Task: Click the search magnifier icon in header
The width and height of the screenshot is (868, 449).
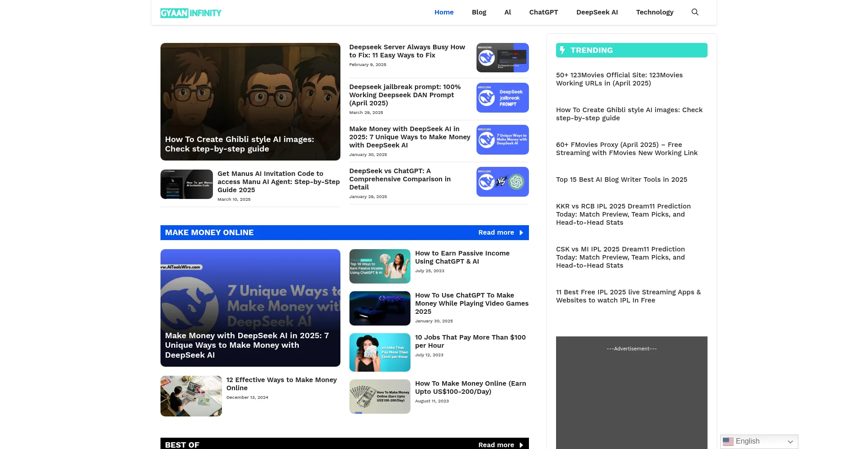Action: click(x=695, y=12)
